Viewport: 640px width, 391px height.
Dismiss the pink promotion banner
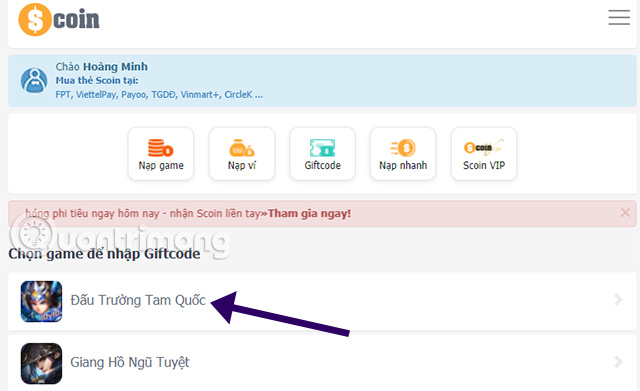coord(625,212)
